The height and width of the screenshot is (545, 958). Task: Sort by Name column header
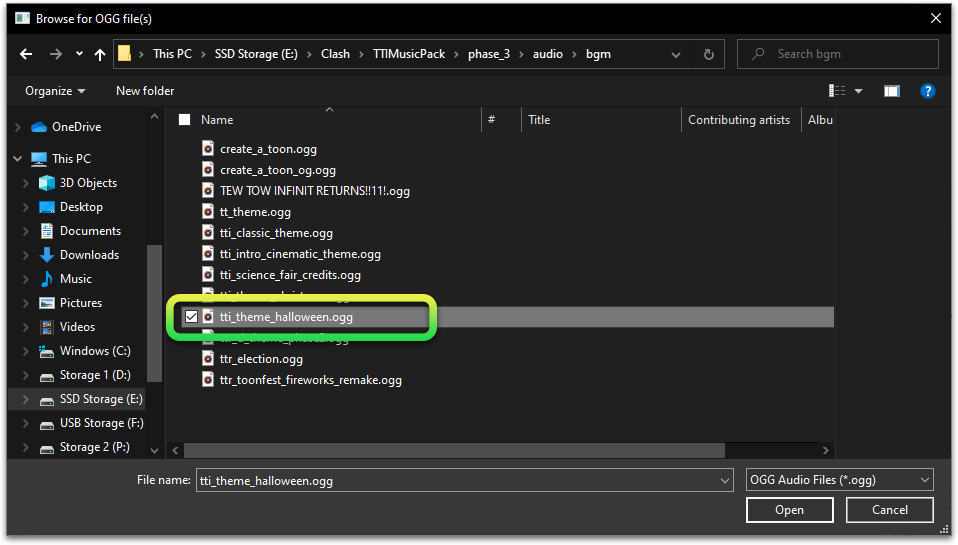pos(217,120)
